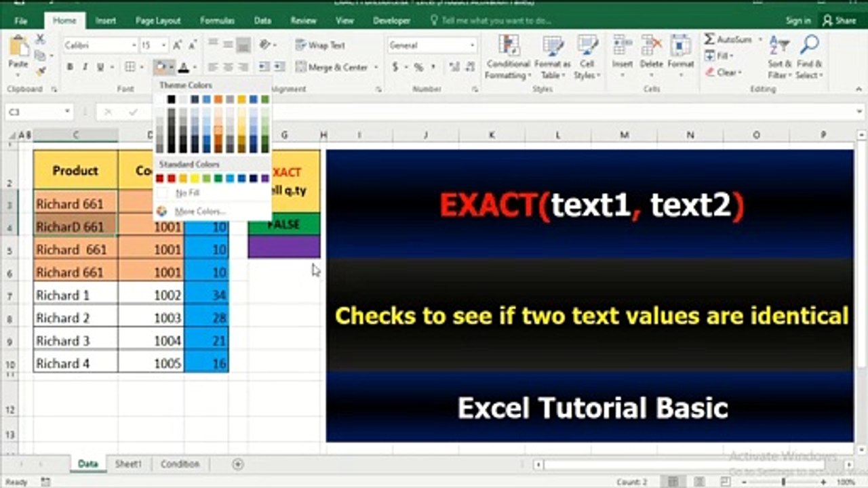868x488 pixels.
Task: Click the Merge & Center button
Action: 332,67
